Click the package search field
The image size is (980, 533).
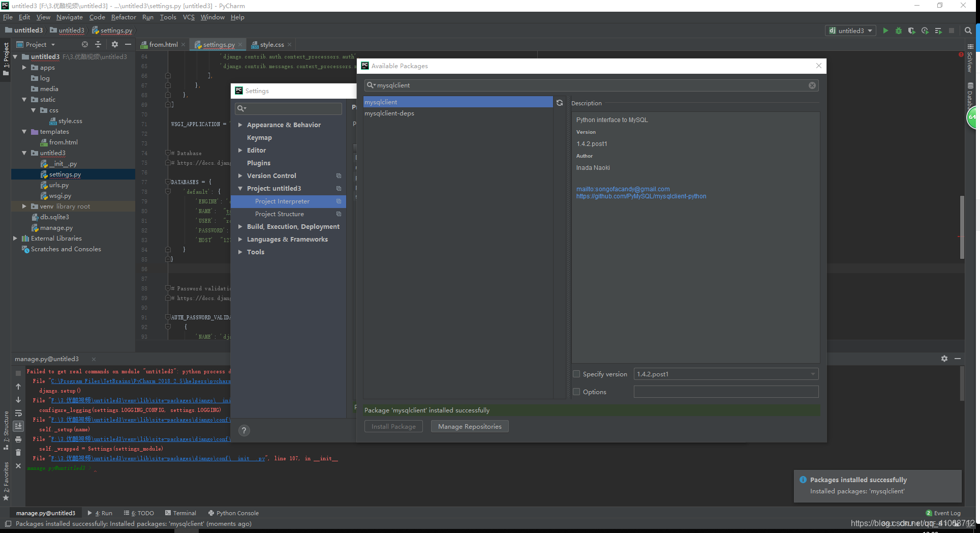(x=591, y=85)
